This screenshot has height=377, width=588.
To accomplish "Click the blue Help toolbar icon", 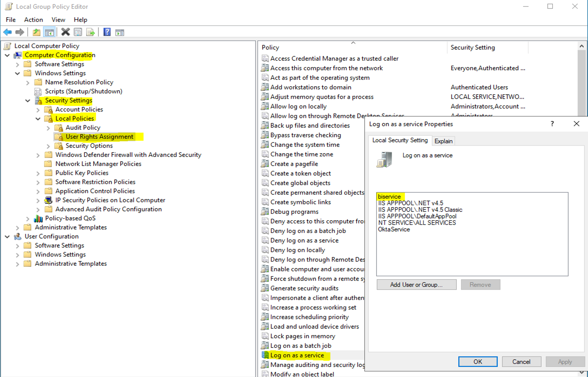I will click(107, 32).
